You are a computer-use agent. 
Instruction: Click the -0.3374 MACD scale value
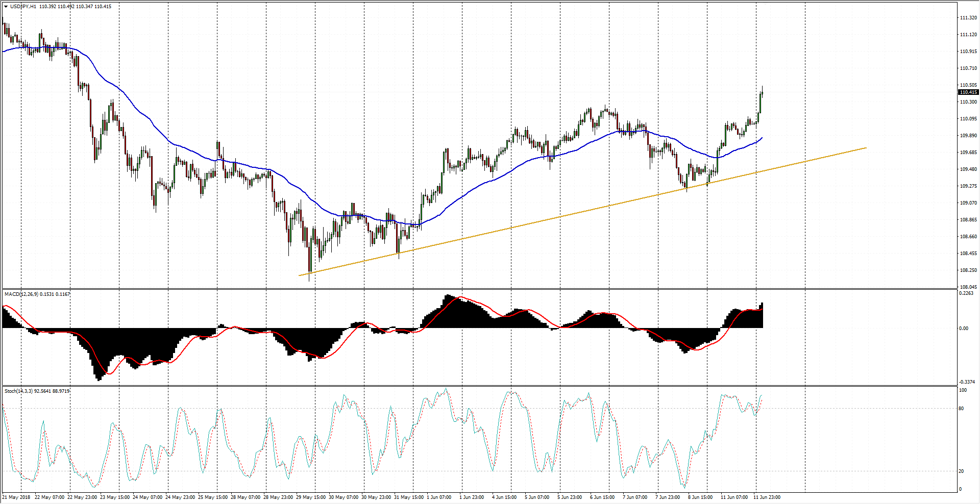tap(966, 382)
